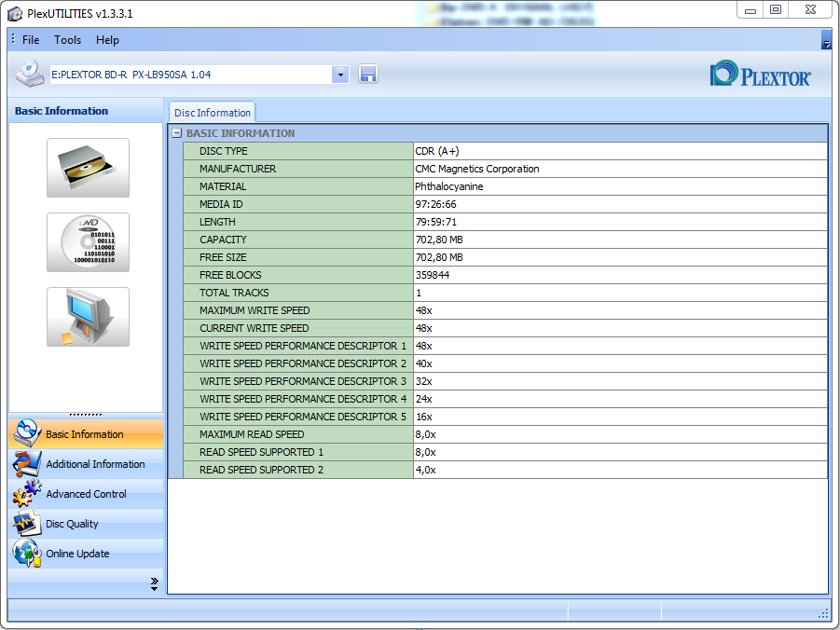The image size is (840, 630).
Task: Open the Help menu
Action: click(107, 40)
